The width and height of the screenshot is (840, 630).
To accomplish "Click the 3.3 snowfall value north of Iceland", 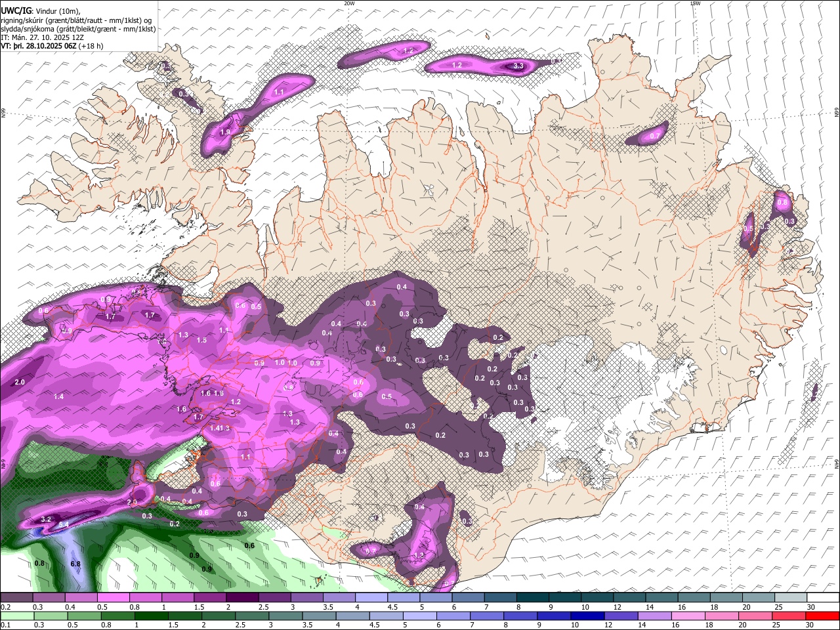I will point(518,66).
